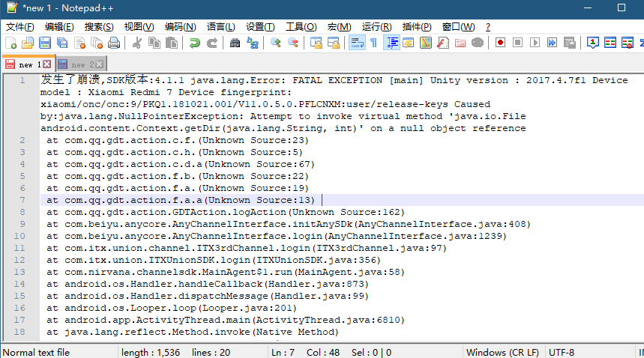The image size is (644, 358).
Task: Play back the recorded macro
Action: coord(535,43)
